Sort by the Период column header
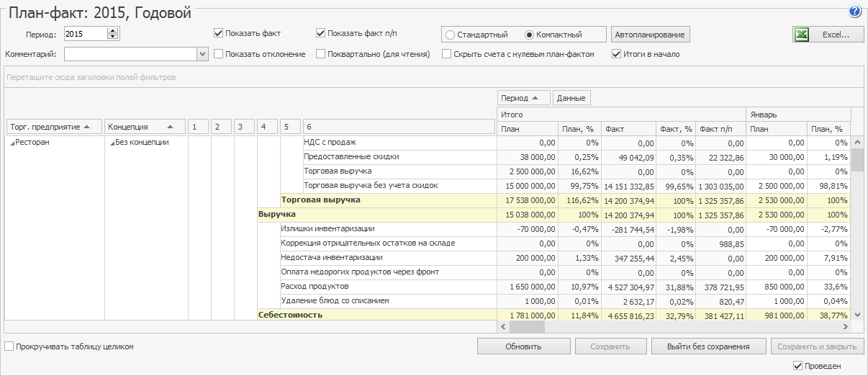This screenshot has width=868, height=376. [523, 98]
